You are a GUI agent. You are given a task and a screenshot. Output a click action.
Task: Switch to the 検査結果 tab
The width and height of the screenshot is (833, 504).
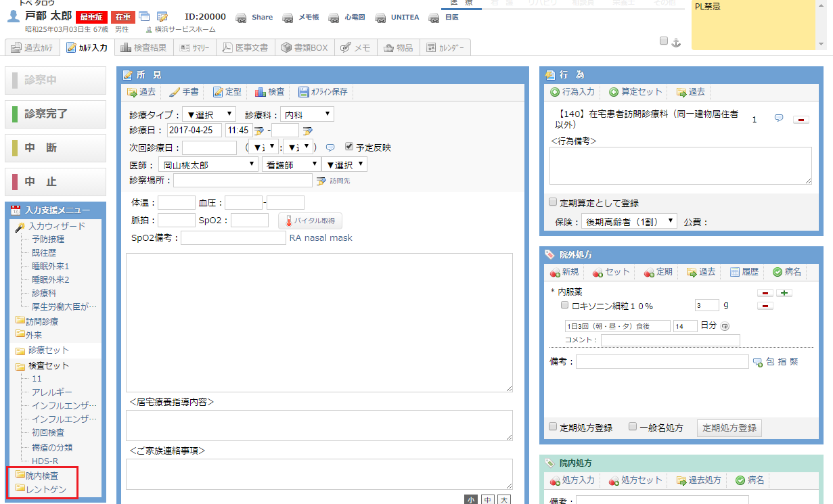click(143, 47)
